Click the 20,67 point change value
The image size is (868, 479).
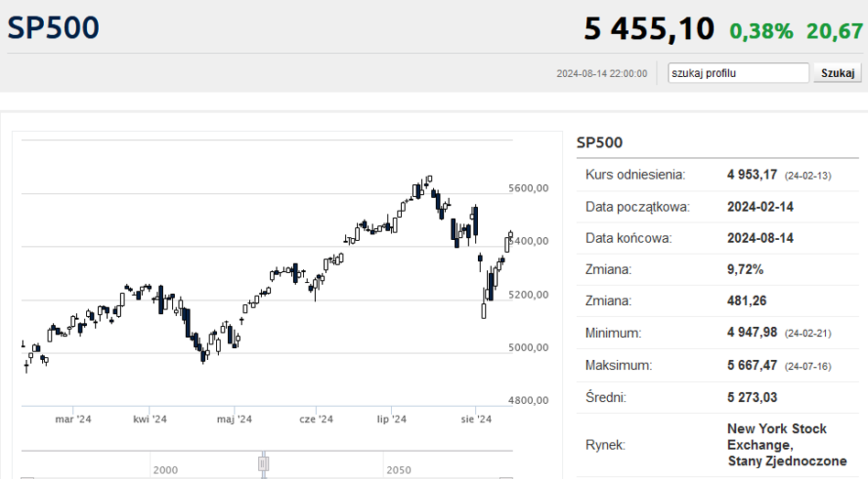tap(834, 31)
